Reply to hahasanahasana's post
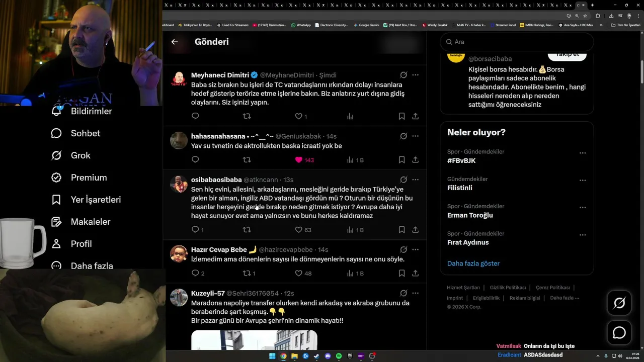Screen dimensions: 644x362 pos(196,160)
